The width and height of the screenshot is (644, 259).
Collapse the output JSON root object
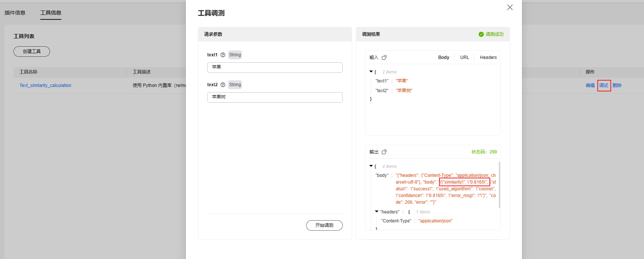coord(371,166)
